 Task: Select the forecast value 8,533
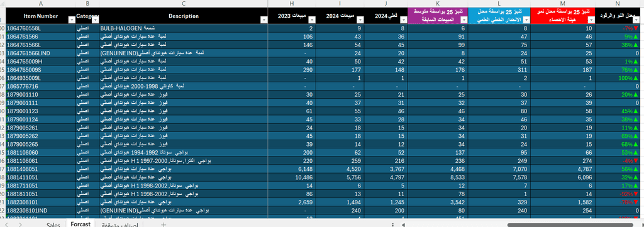coord(437,177)
